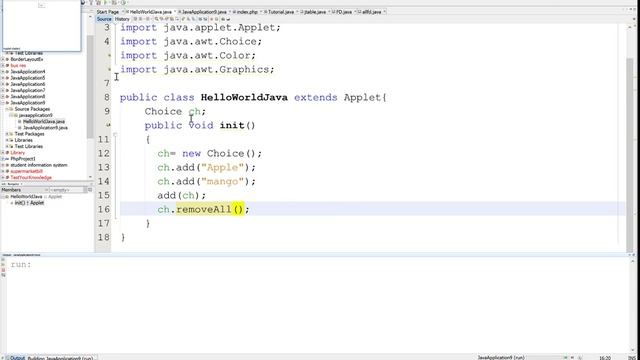Click JavaApplication9 (run) progress label in status bar
The height and width of the screenshot is (360, 640).
pos(501,358)
